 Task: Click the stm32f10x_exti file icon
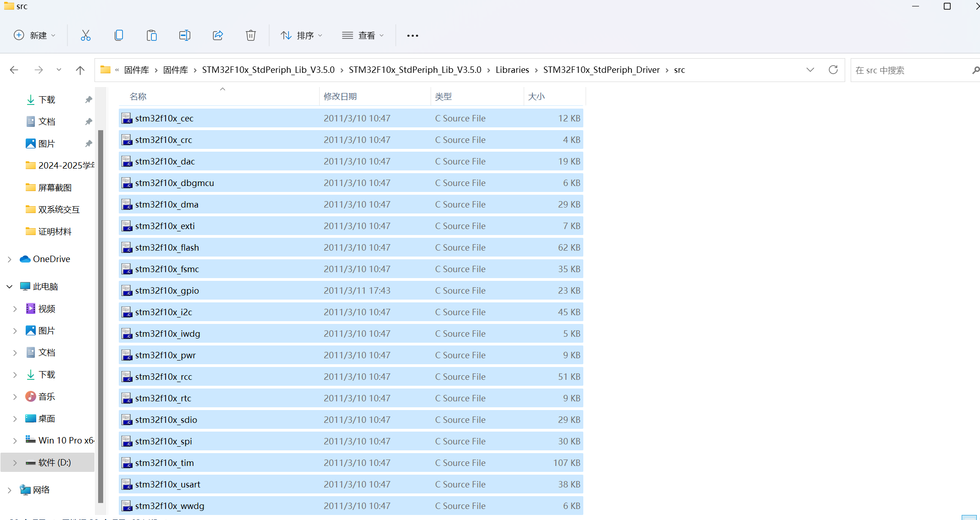(x=127, y=226)
